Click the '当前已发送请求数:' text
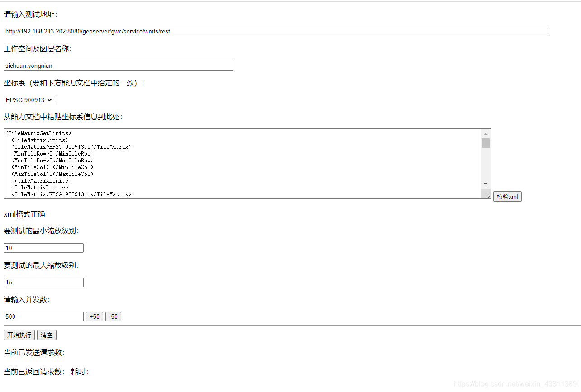This screenshot has width=581, height=392. 34,352
